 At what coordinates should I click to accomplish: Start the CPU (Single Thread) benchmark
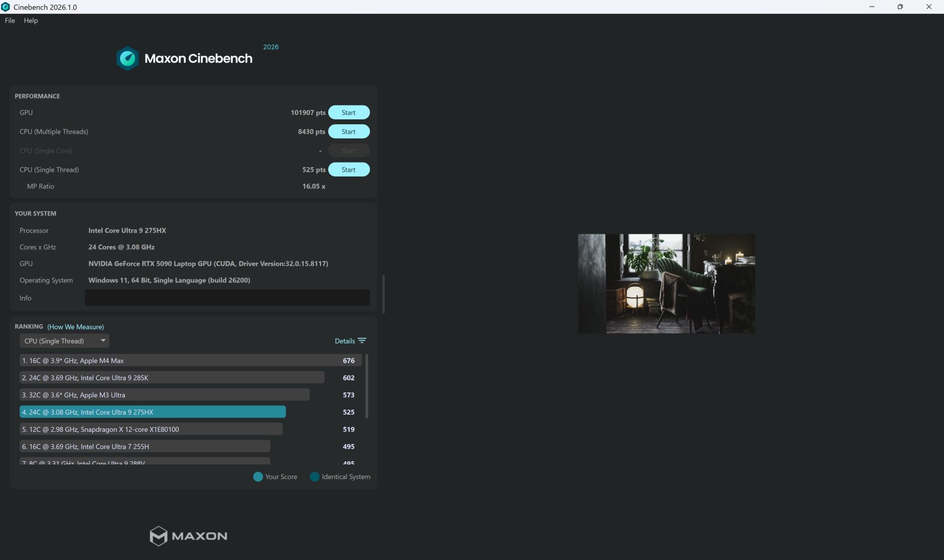(349, 170)
